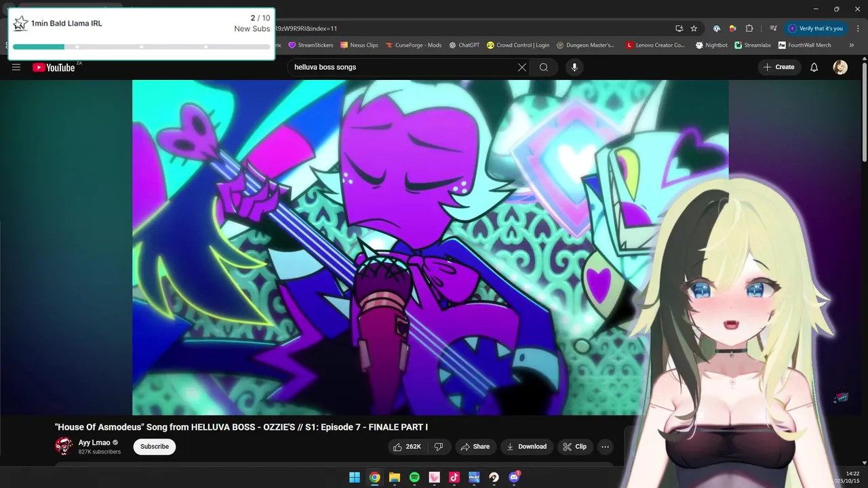Dislike the video with thumbs-down
Image resolution: width=868 pixels, height=488 pixels.
[x=439, y=447]
